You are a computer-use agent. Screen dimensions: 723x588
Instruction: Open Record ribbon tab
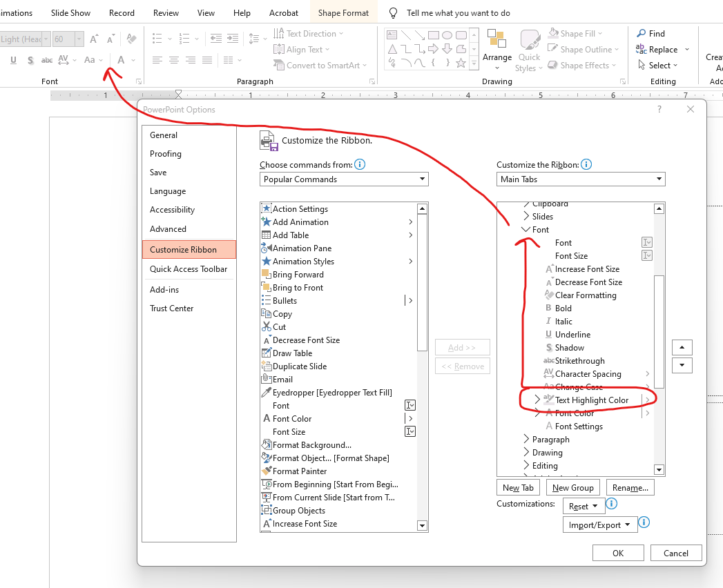point(122,13)
